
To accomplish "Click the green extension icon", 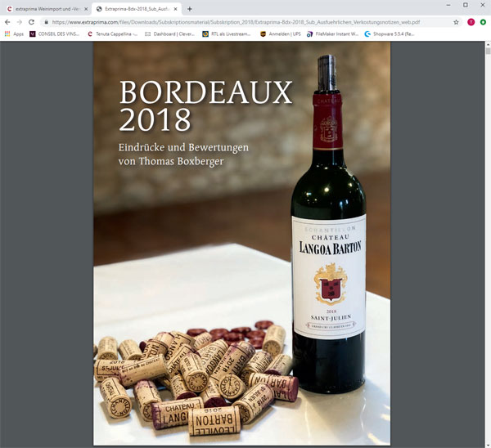I will tap(483, 22).
